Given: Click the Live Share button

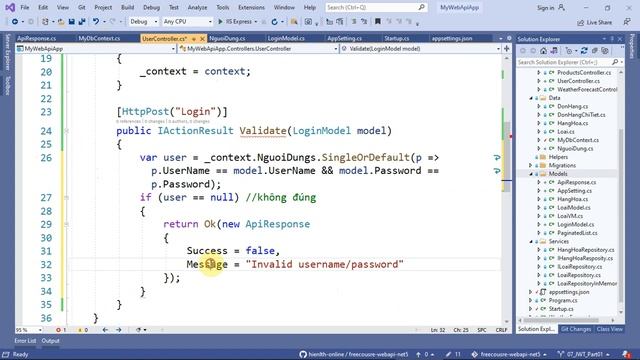Looking at the screenshot, I should click(594, 22).
